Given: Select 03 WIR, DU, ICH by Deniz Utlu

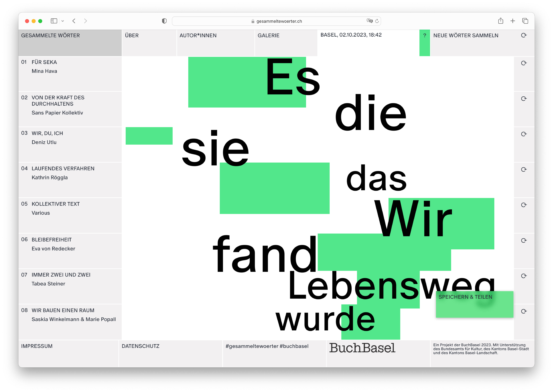Looking at the screenshot, I should click(x=70, y=145).
